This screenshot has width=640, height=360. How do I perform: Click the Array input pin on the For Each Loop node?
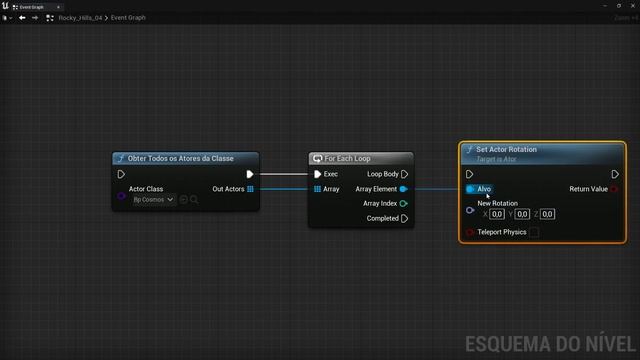click(x=317, y=189)
